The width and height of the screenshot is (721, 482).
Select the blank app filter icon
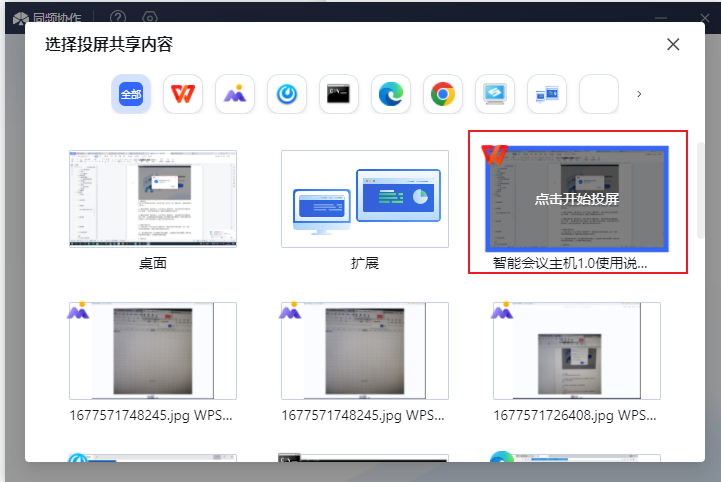(x=598, y=94)
